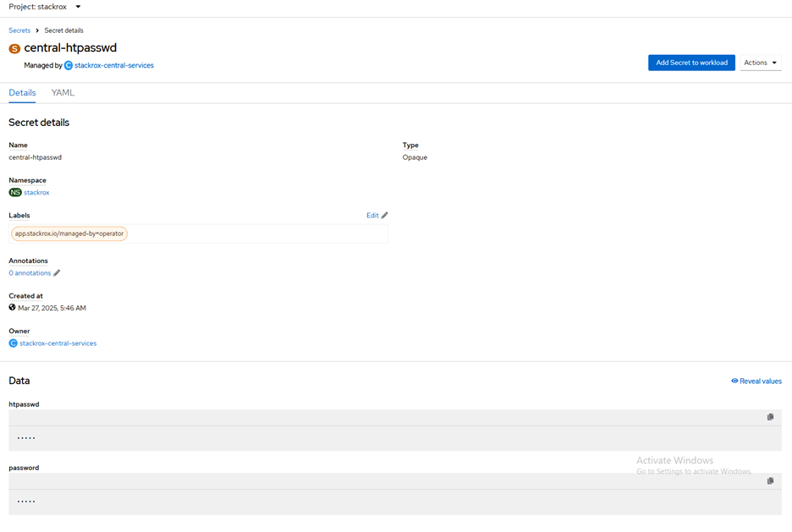Click the blue C icon beside Owner link
Image resolution: width=792 pixels, height=532 pixels.
point(14,343)
